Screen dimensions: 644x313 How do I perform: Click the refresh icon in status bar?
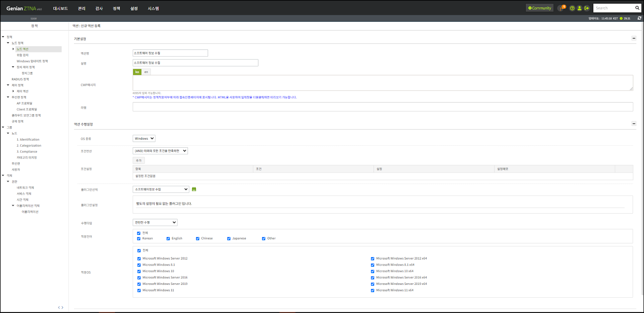point(639,18)
